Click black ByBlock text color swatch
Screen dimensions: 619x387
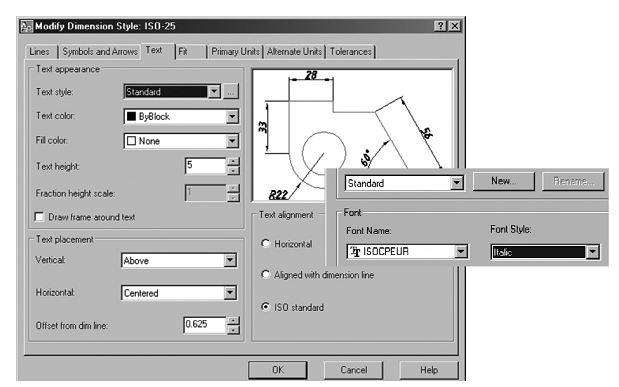(x=131, y=116)
